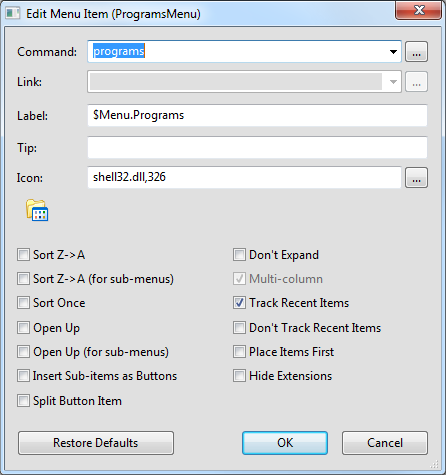Expand the Command dropdown arrow
Image resolution: width=446 pixels, height=475 pixels.
point(393,52)
